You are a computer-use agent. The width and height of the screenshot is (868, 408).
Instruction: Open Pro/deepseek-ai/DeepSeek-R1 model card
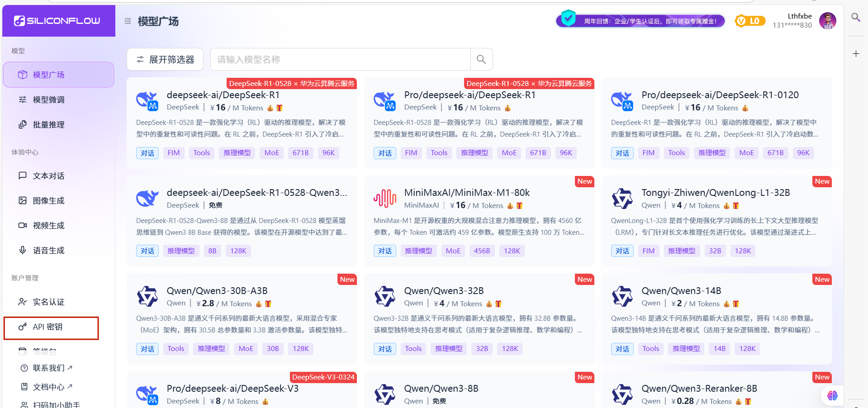point(479,123)
